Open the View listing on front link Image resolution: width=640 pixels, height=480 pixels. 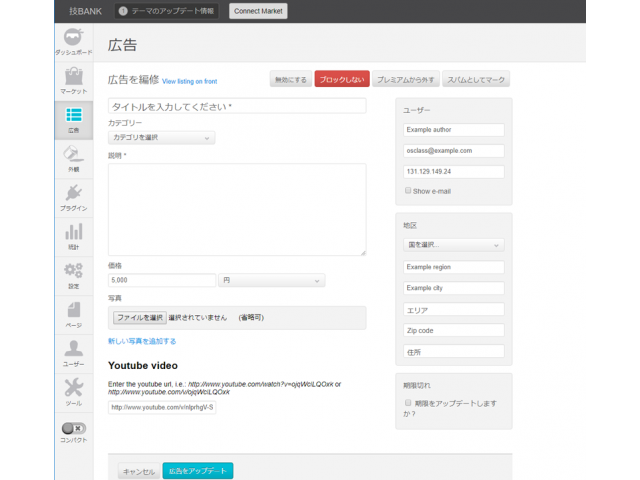point(189,81)
